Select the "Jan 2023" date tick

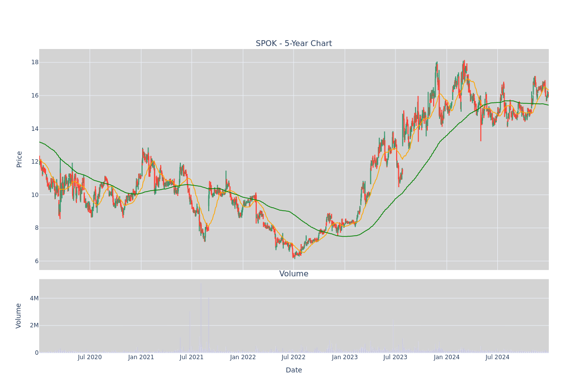pos(345,357)
